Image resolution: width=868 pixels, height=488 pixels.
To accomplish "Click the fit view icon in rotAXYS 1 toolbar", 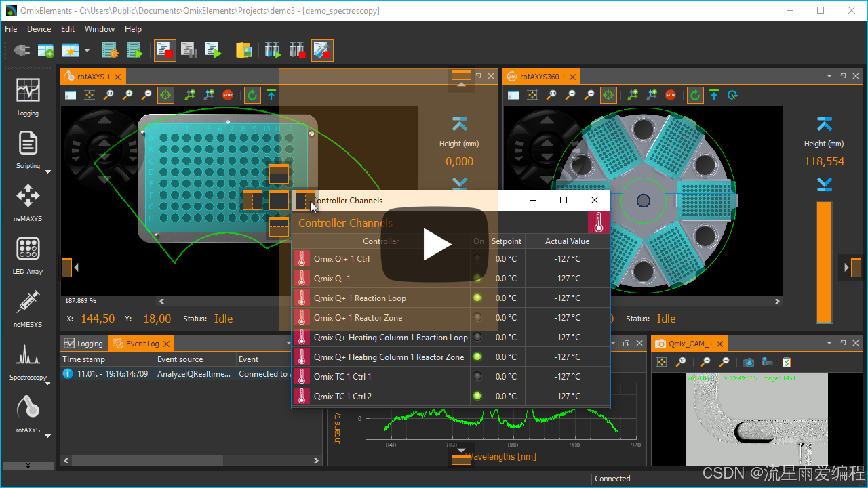I will (90, 95).
